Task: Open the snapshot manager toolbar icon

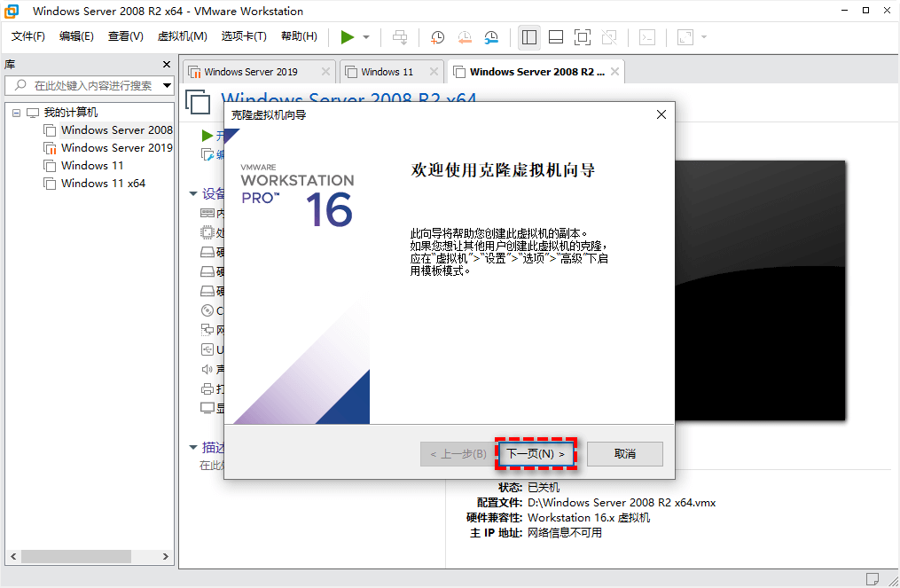Action: coord(491,37)
